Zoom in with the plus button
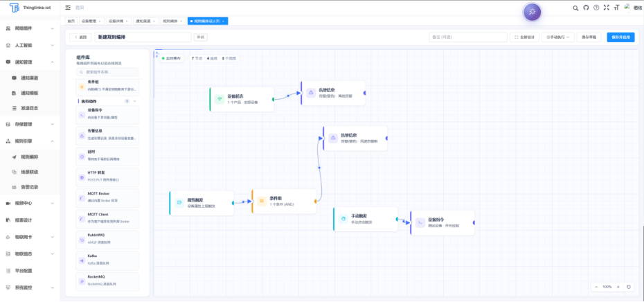Screen dimensions: 644x302 (x=618, y=287)
